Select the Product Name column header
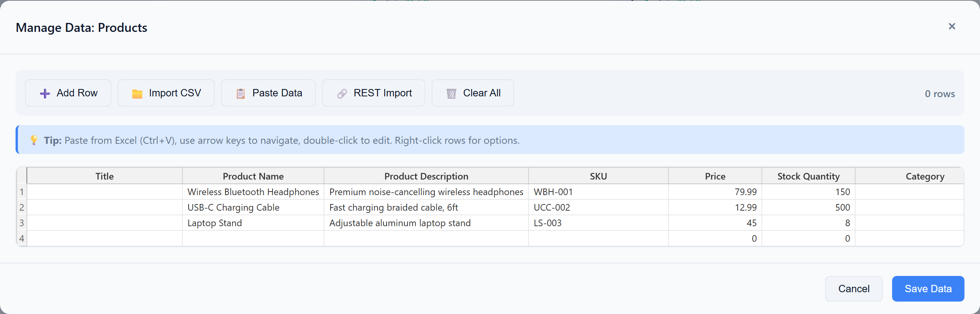980x314 pixels. click(253, 176)
